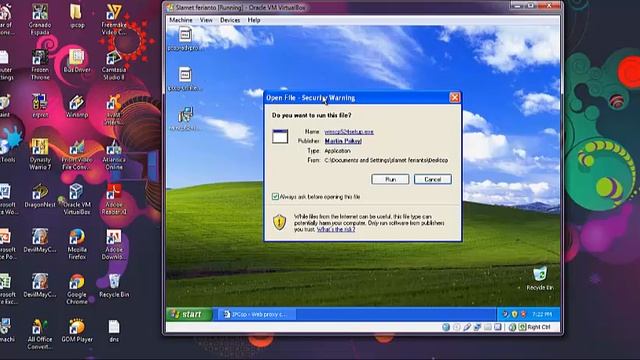The width and height of the screenshot is (640, 360).
Task: Click the green host key arrow indicator
Action: coord(522,327)
